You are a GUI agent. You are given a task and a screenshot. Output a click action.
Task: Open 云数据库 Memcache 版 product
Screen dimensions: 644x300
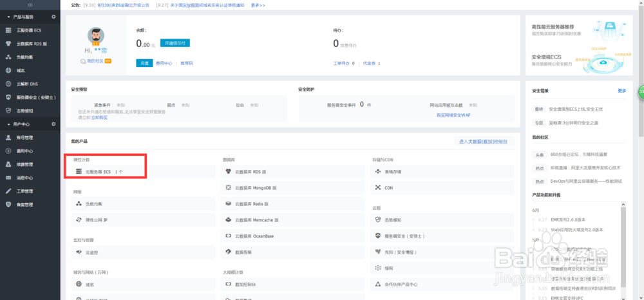(x=292, y=220)
